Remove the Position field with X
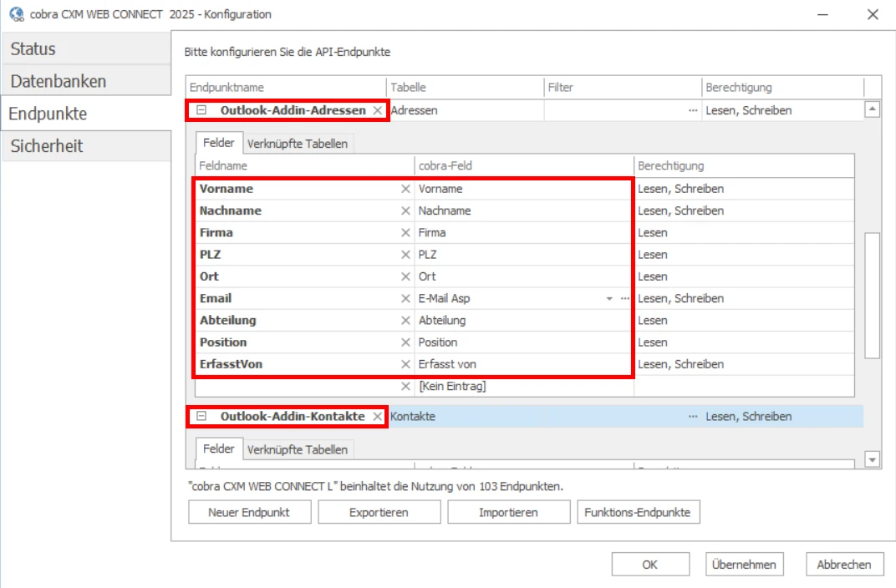Viewport: 896px width, 588px height. tap(405, 342)
